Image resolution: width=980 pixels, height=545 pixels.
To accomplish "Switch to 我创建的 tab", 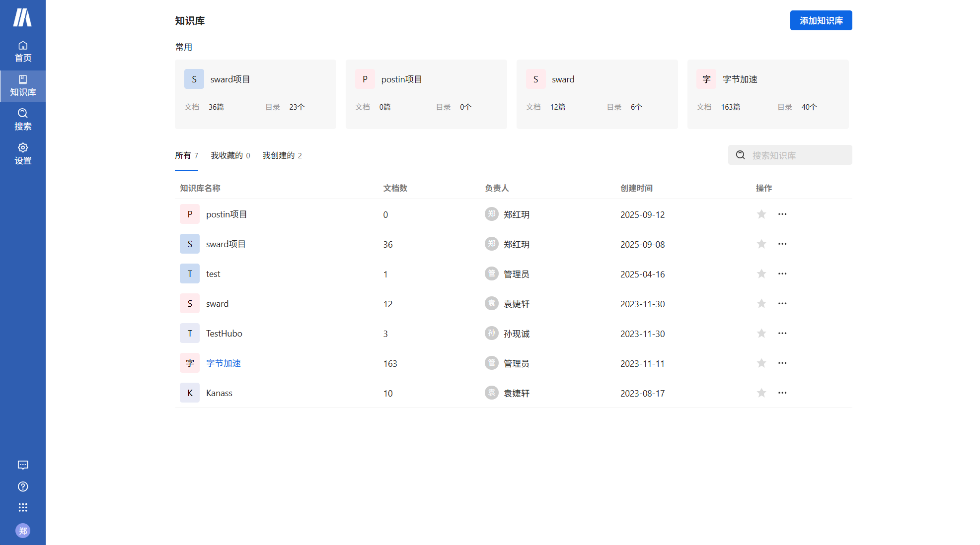I will coord(282,156).
